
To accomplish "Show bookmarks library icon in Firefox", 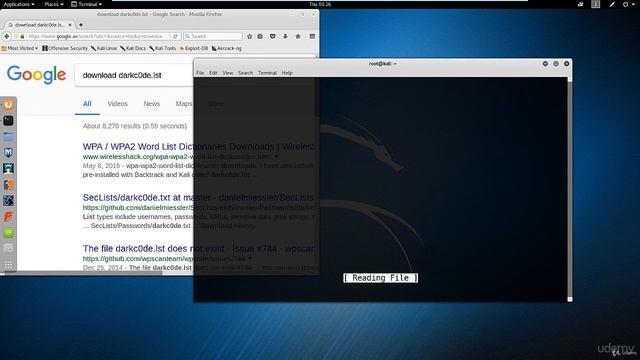I will (x=260, y=36).
